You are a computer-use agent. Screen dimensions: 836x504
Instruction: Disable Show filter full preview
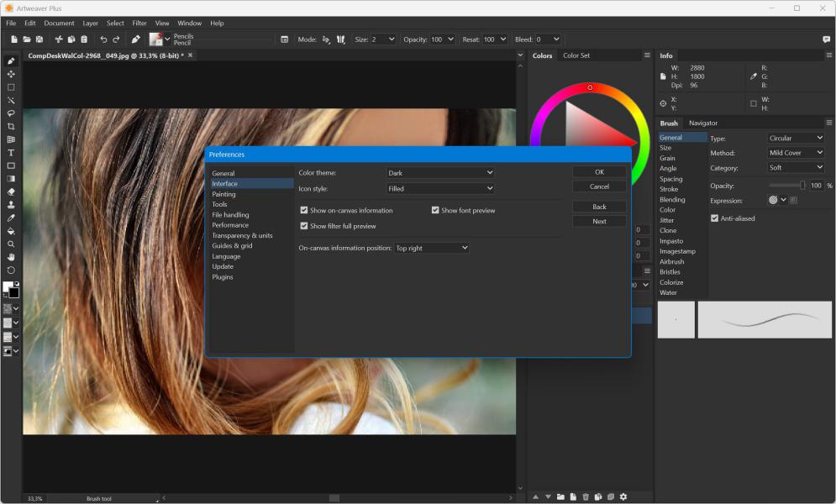[304, 226]
